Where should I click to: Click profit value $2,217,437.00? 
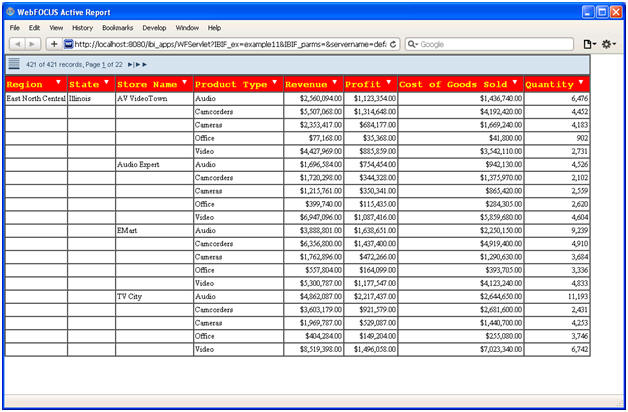375,296
